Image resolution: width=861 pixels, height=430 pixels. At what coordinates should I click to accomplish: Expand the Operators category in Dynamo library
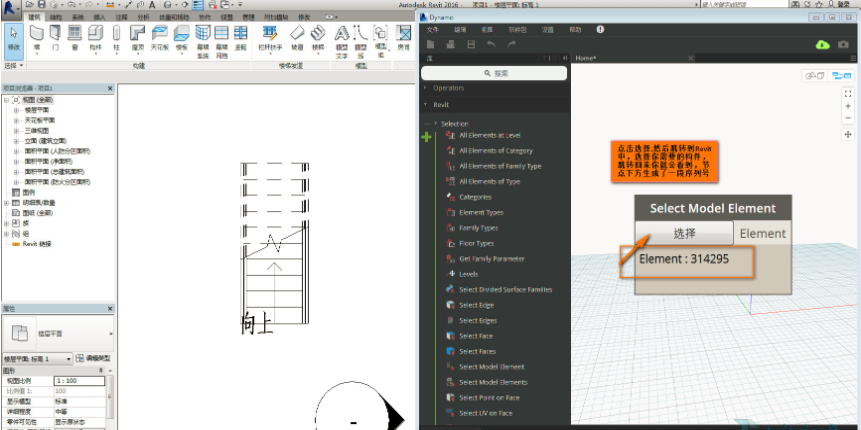click(425, 88)
